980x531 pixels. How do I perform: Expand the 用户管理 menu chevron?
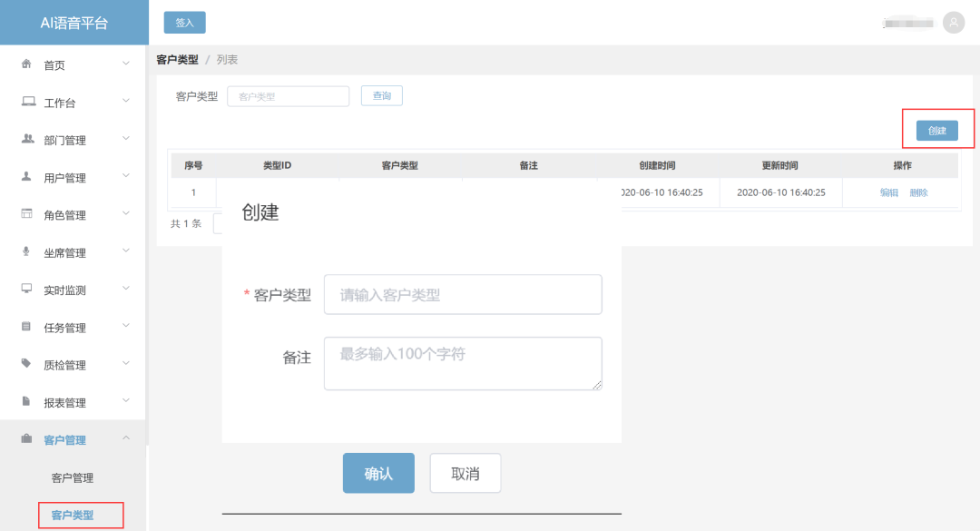click(126, 176)
